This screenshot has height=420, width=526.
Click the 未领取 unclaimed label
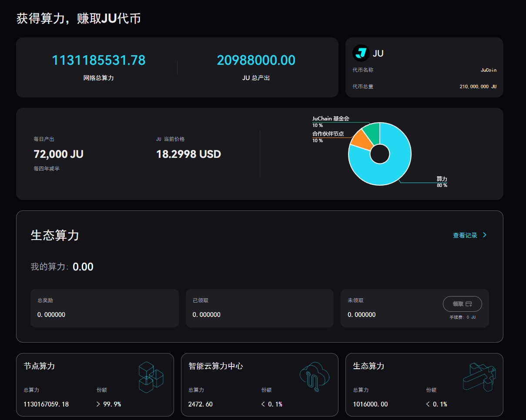[x=355, y=300]
